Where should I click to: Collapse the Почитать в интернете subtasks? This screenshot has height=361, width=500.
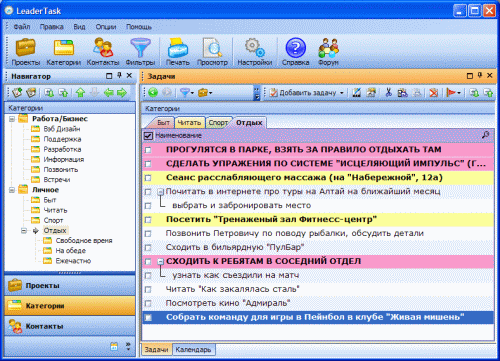pyautogui.click(x=160, y=192)
